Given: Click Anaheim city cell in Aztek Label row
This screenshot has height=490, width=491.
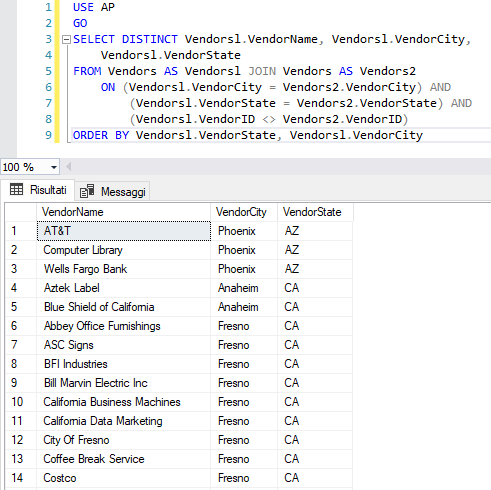Looking at the screenshot, I should point(244,288).
